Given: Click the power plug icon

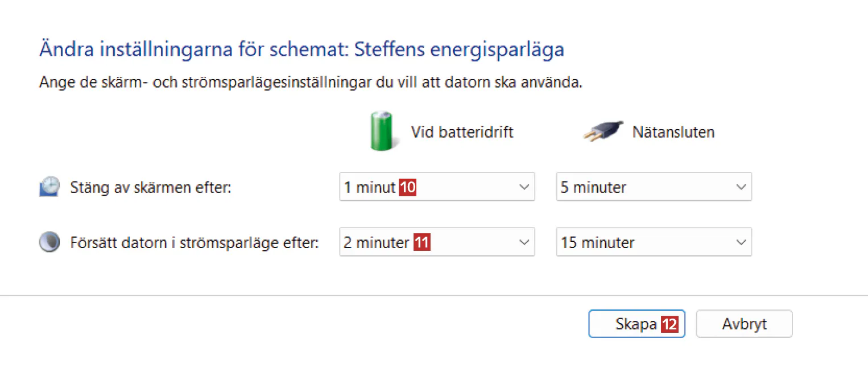Looking at the screenshot, I should click(x=603, y=131).
